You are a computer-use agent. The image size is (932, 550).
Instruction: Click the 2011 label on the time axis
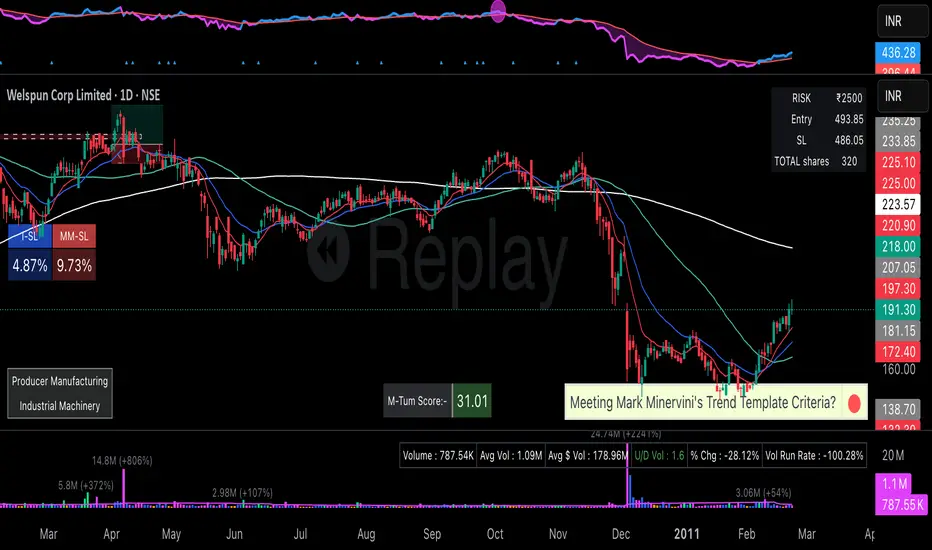coord(687,534)
